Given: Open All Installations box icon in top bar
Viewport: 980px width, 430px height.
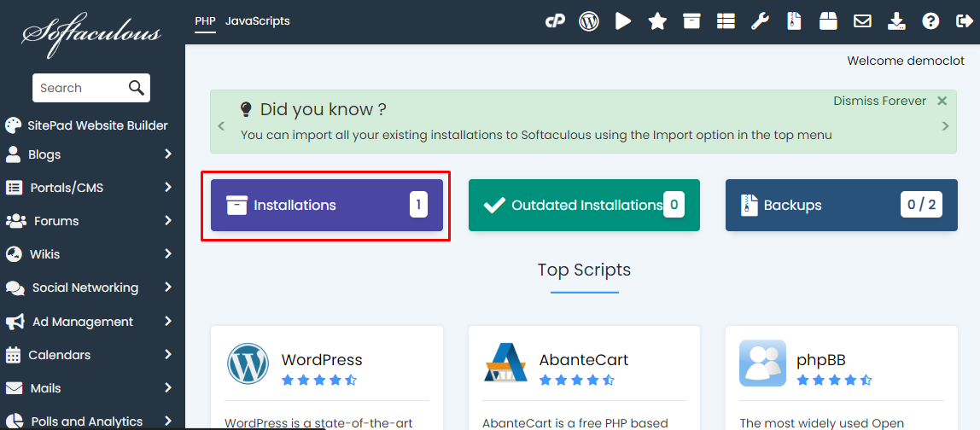Looking at the screenshot, I should tap(691, 22).
